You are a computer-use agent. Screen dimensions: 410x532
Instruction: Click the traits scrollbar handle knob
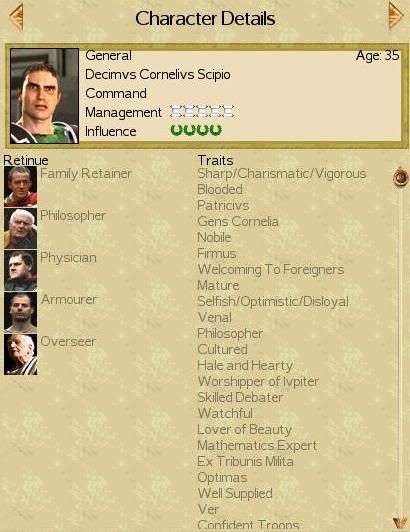click(400, 176)
